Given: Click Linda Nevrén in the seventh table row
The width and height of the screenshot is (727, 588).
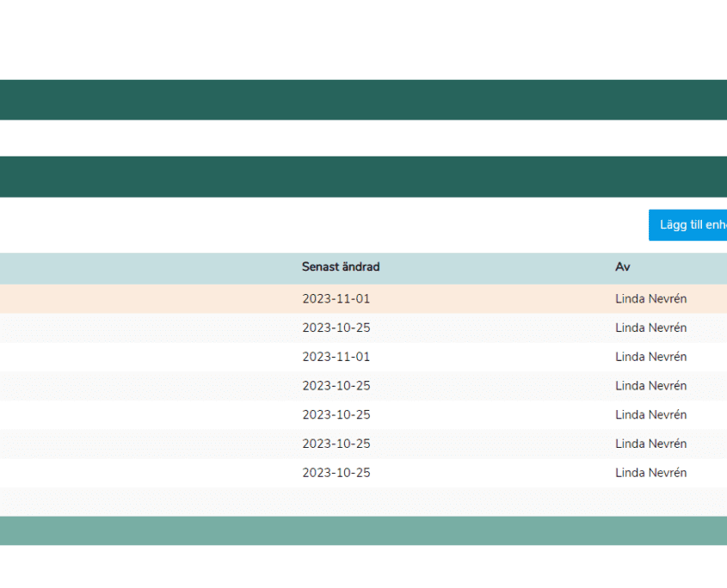Looking at the screenshot, I should 650,473.
